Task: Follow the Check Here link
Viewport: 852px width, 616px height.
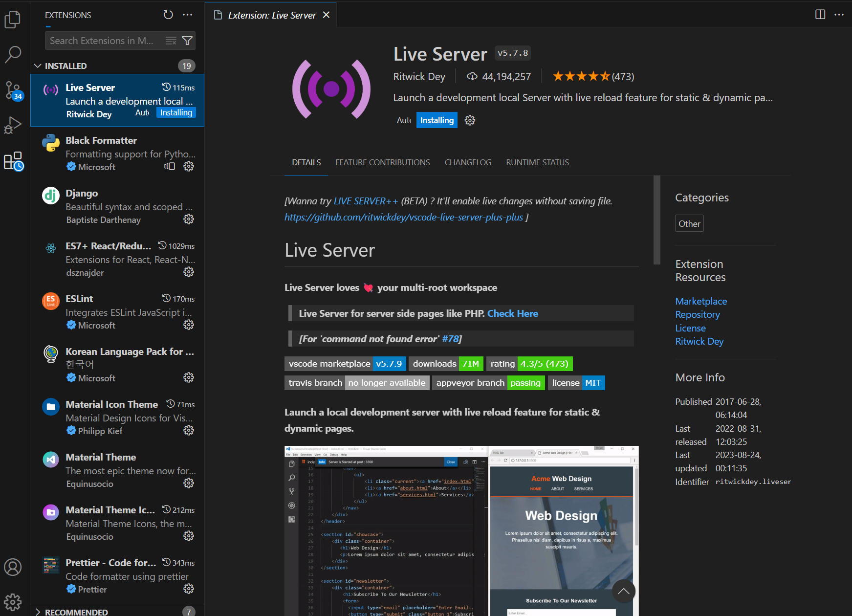Action: tap(513, 313)
